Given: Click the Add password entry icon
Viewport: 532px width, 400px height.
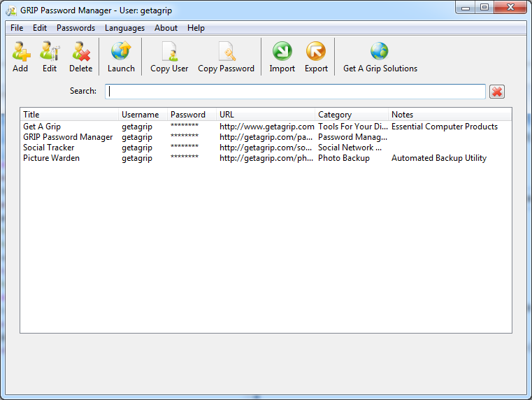Looking at the screenshot, I should pos(21,52).
